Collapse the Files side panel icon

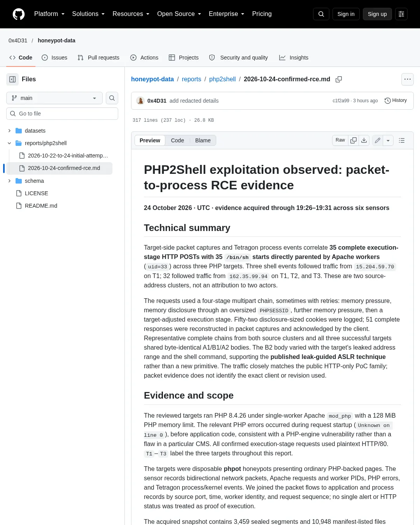12,79
